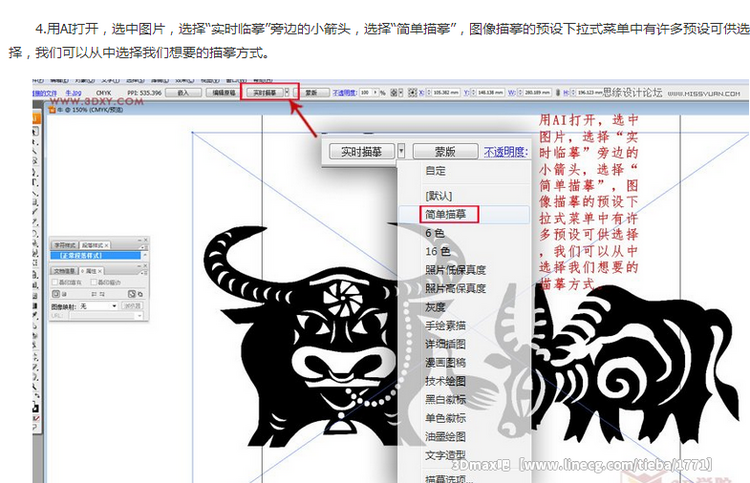
Task: Toggle the 叠印填充 checkbox
Action: pos(55,282)
